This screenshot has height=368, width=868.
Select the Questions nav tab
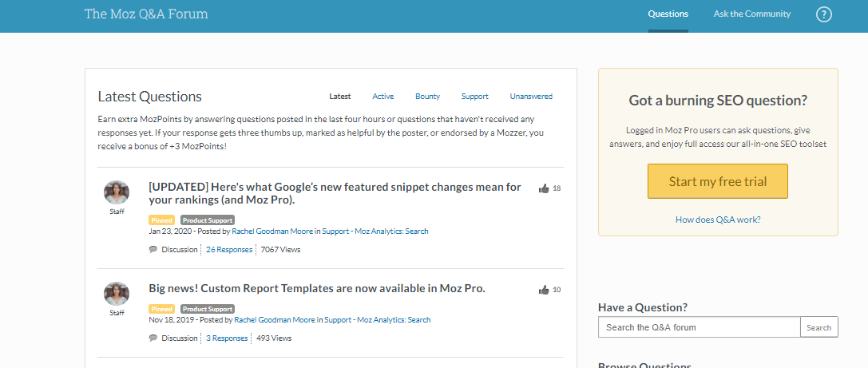point(668,14)
